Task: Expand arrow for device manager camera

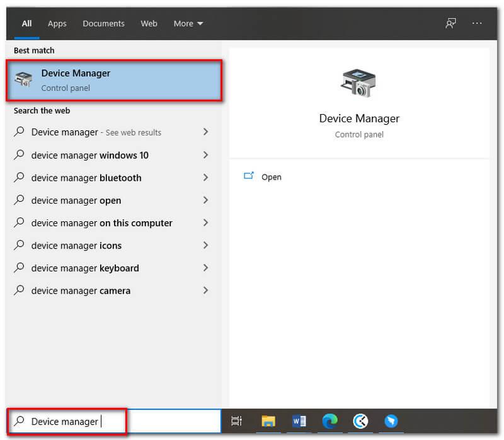Action: point(205,291)
